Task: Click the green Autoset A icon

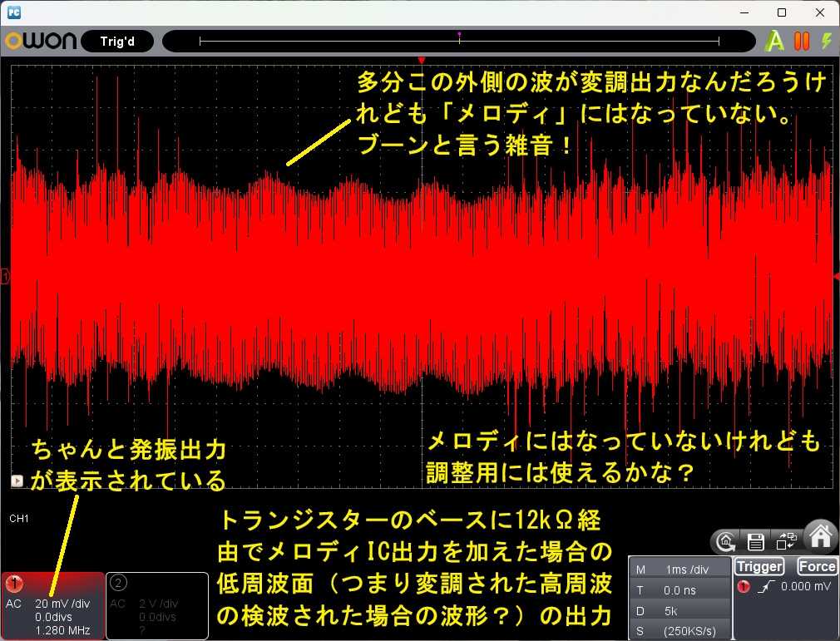Action: point(773,41)
